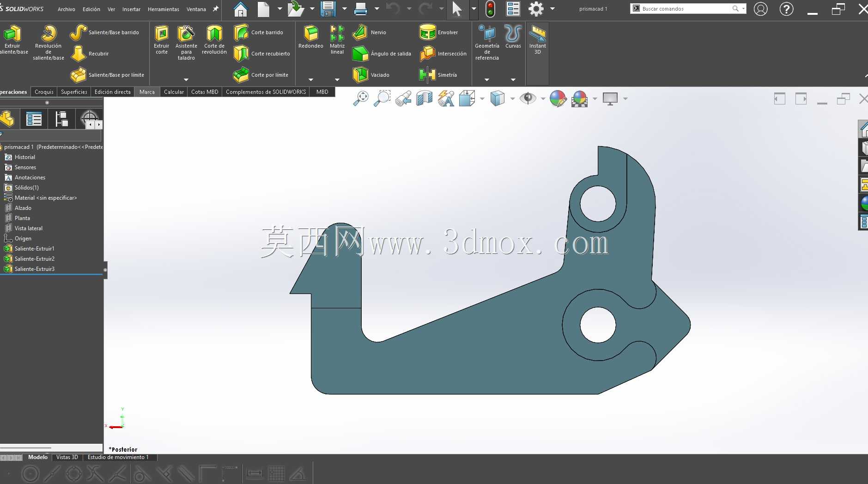
Task: Apply Redondeo fillet tool
Action: tap(311, 37)
